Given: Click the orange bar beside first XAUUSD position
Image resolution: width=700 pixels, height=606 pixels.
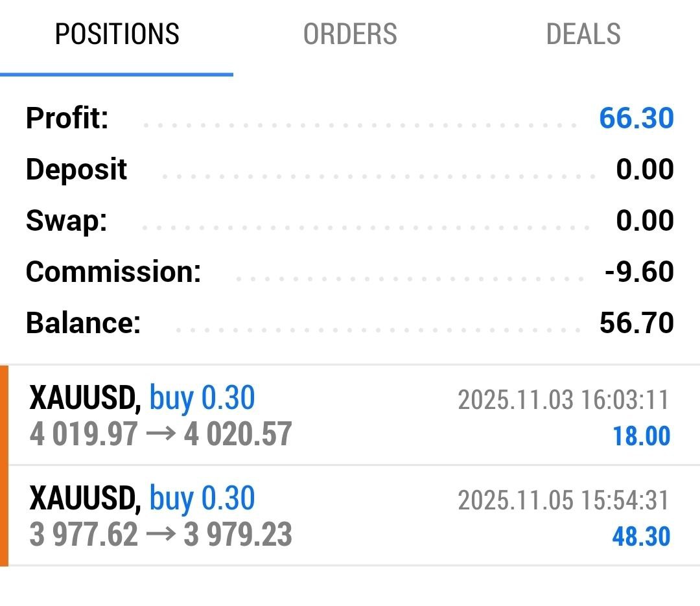Looking at the screenshot, I should point(5,415).
